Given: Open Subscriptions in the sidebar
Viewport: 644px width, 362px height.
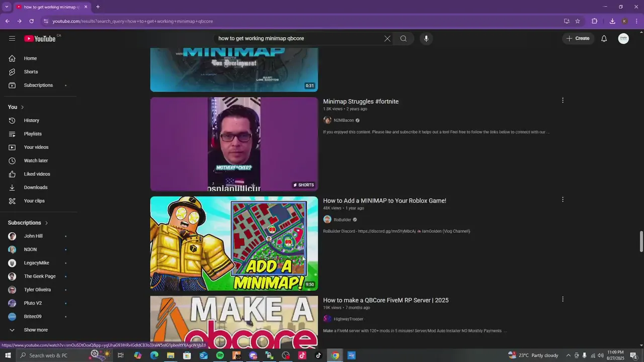Looking at the screenshot, I should click(x=38, y=85).
